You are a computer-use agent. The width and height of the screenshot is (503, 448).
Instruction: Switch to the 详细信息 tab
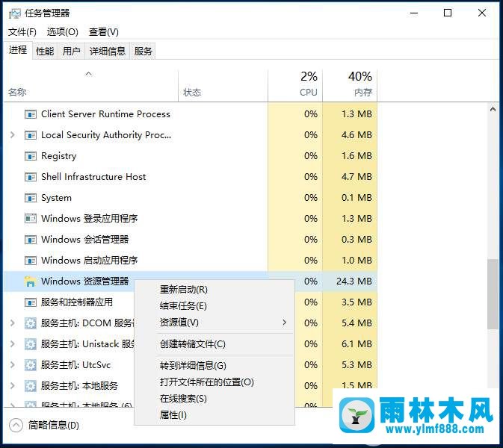(x=108, y=51)
